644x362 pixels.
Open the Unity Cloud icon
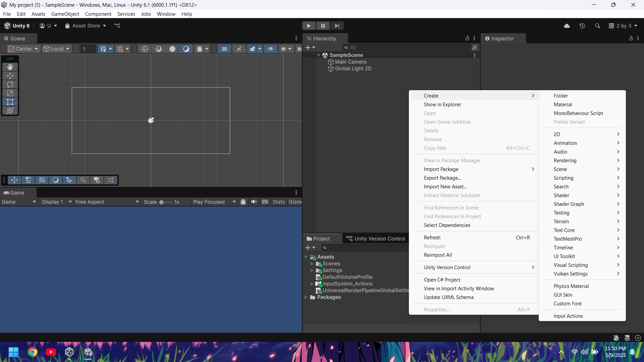pos(567,26)
